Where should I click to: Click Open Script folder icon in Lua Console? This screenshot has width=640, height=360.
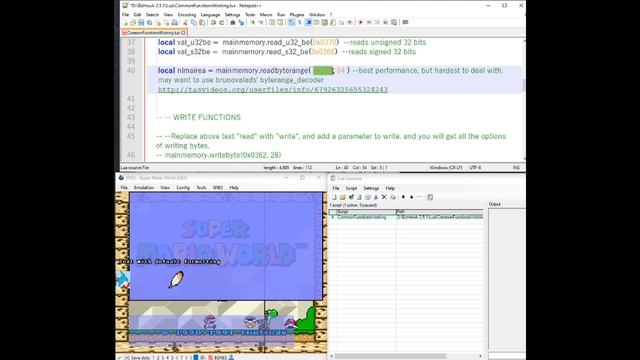(343, 197)
